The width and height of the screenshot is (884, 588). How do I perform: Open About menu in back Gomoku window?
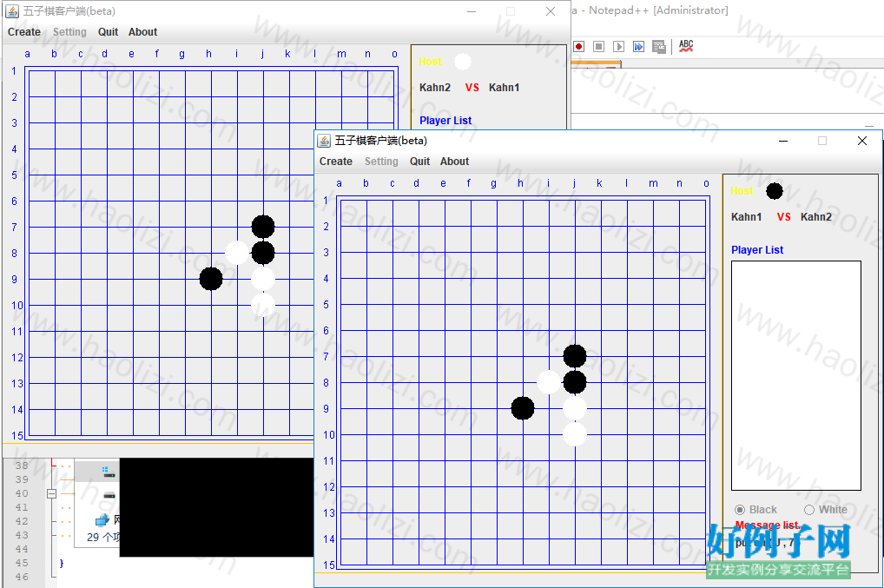(x=142, y=32)
